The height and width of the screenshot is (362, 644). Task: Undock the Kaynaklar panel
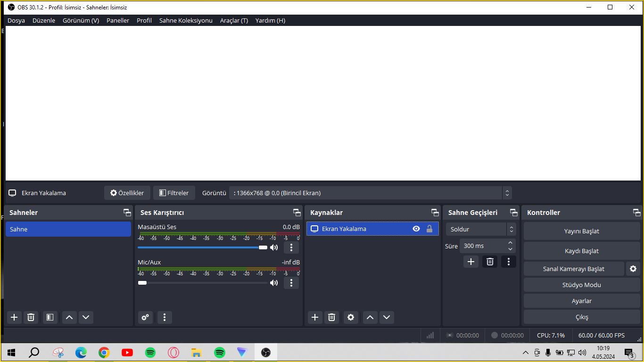tap(435, 213)
